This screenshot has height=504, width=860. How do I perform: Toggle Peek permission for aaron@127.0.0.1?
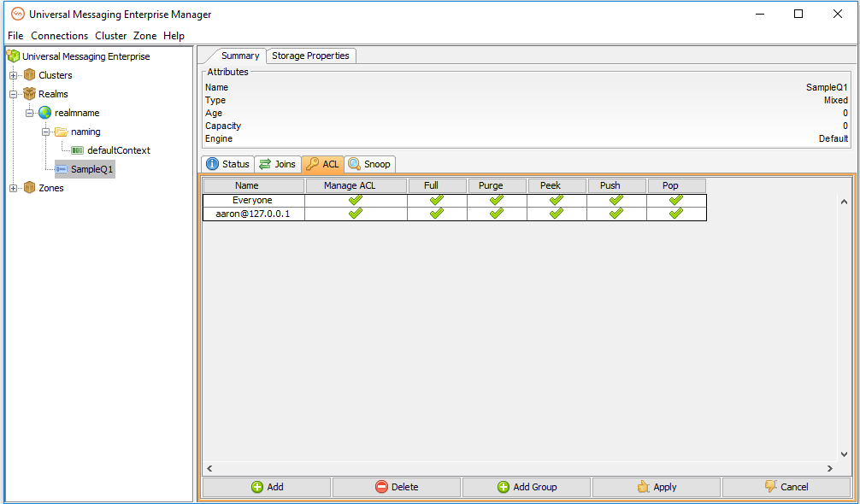pos(557,214)
